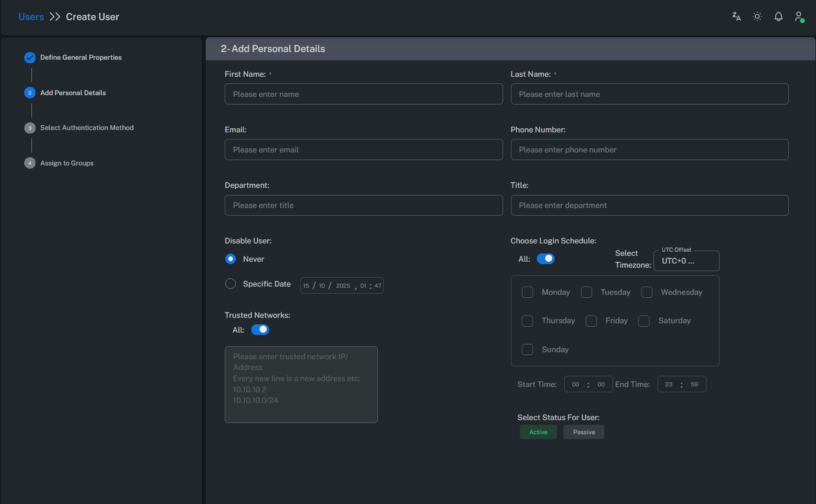Check the Monday checkbox
816x504 pixels.
(x=527, y=292)
